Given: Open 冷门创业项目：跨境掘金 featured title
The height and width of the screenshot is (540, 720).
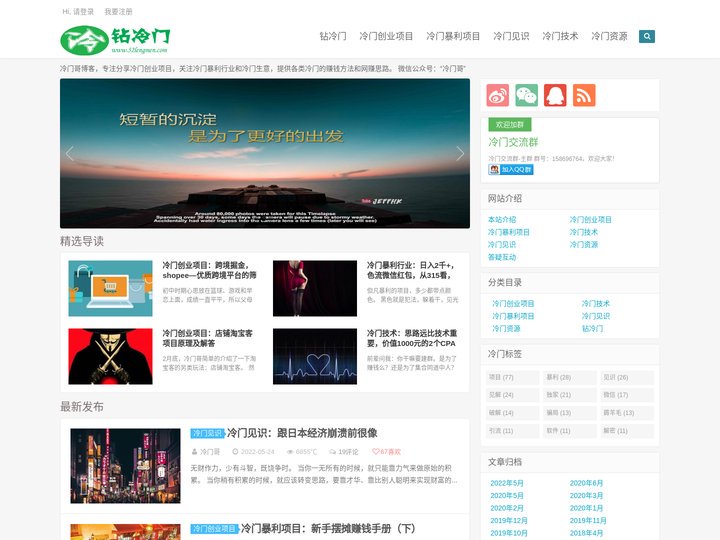Looking at the screenshot, I should 209,270.
